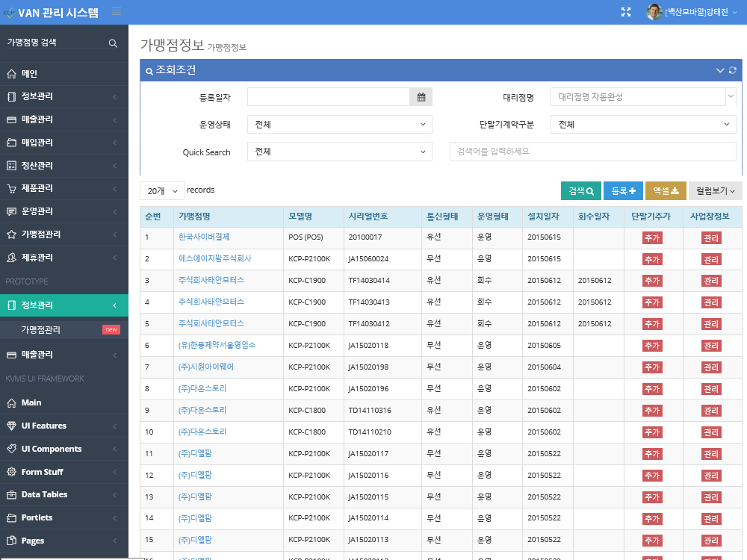Click the Main home icon
This screenshot has width=747, height=560.
tap(11, 403)
